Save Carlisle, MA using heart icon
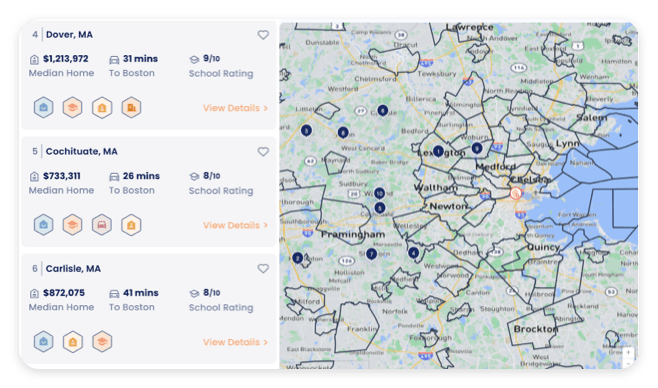Screen dimensions: 658x388 263,268
